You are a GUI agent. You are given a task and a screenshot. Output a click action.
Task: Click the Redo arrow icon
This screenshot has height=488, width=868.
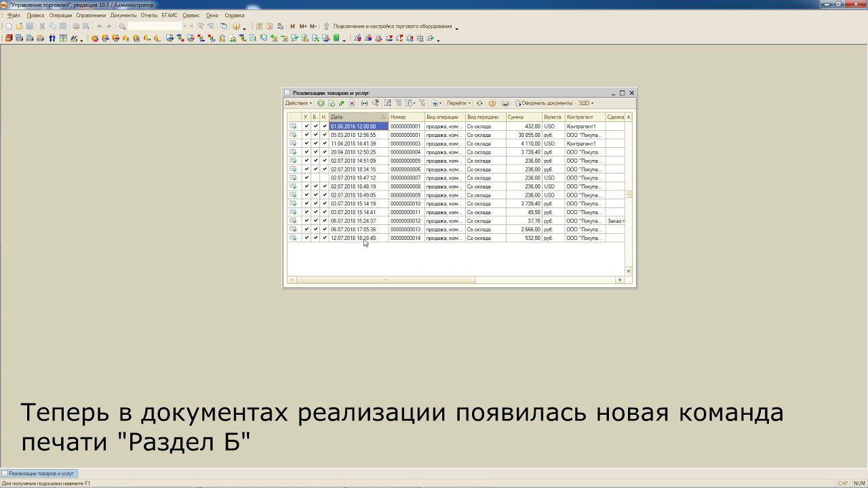(x=108, y=26)
